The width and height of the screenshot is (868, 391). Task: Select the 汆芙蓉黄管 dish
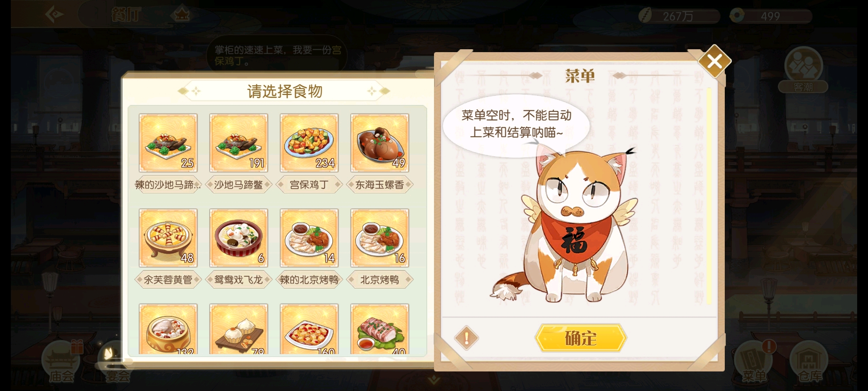[x=168, y=238]
